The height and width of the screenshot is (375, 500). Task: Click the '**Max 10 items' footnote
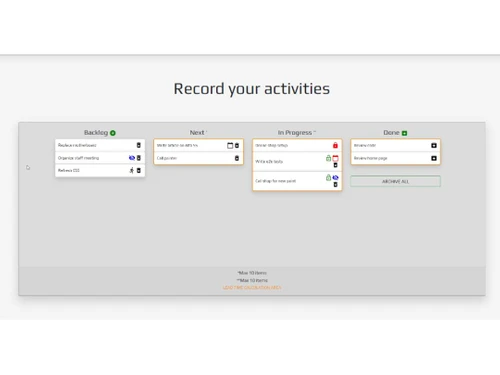[x=252, y=280]
